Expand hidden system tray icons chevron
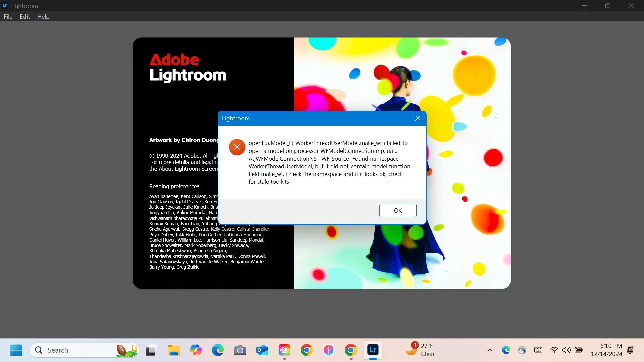644x362 pixels. (x=490, y=350)
